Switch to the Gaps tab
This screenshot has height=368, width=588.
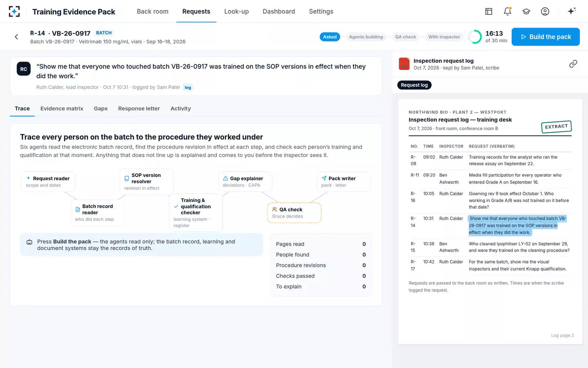pos(101,109)
